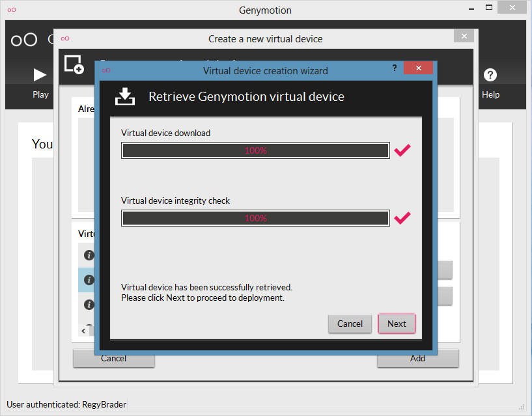Click the third device info icon in list
The width and height of the screenshot is (532, 416).
pyautogui.click(x=89, y=305)
